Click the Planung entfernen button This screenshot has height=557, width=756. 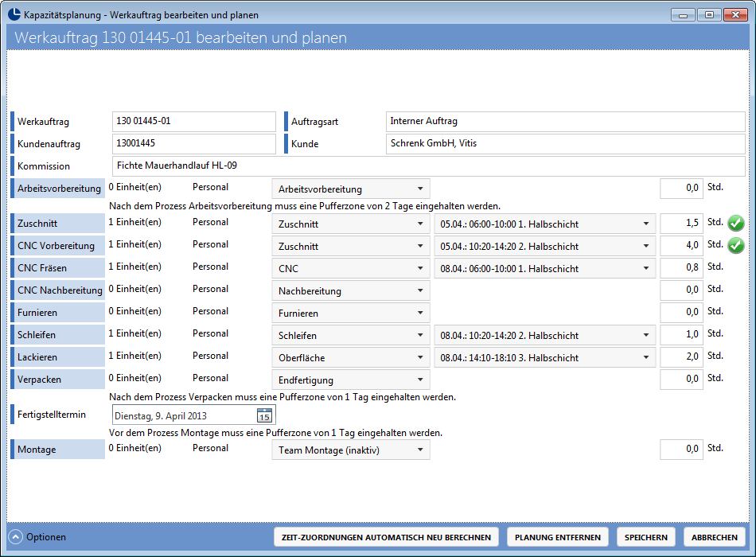pyautogui.click(x=558, y=537)
